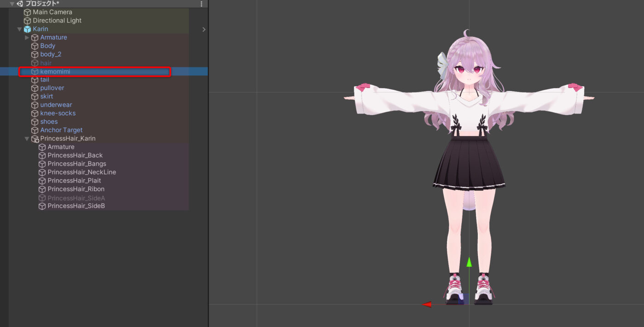Click the tail object cube icon
The image size is (644, 327).
coord(35,80)
